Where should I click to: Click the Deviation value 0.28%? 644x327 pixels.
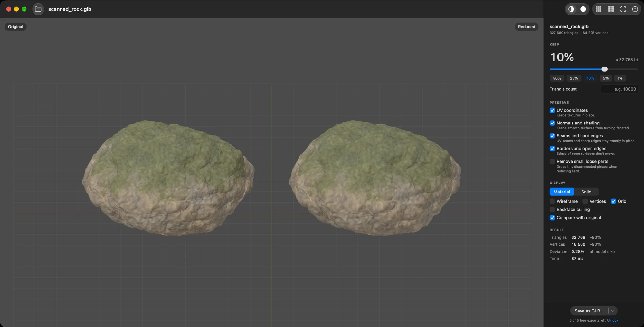pos(578,252)
